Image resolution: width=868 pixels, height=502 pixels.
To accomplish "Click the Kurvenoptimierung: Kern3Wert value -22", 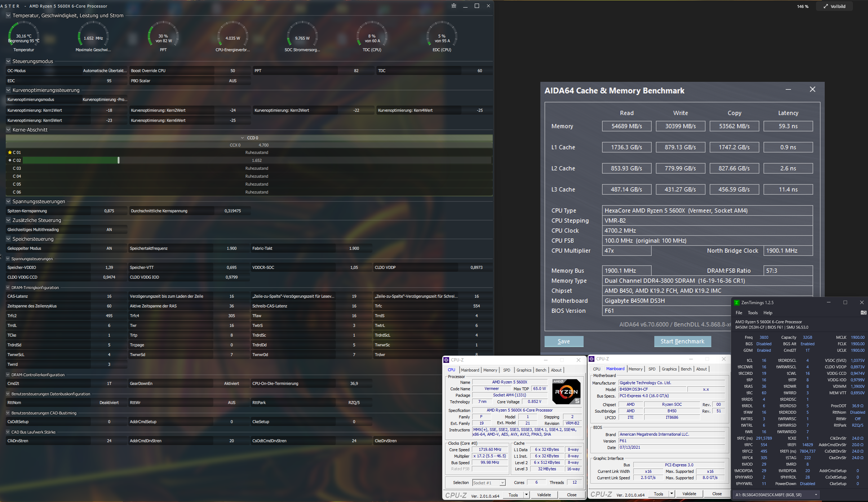I will point(356,110).
